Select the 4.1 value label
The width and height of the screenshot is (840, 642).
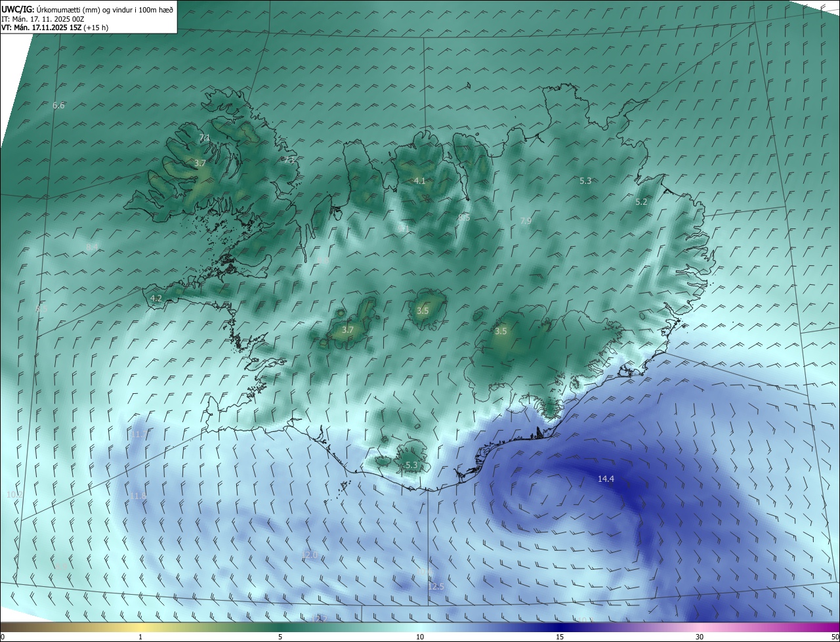point(420,181)
